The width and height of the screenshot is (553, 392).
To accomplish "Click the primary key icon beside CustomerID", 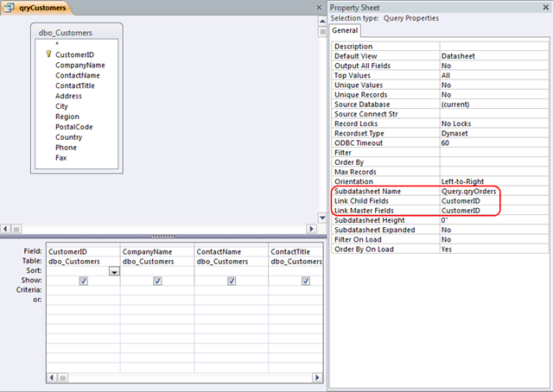I will [49, 54].
